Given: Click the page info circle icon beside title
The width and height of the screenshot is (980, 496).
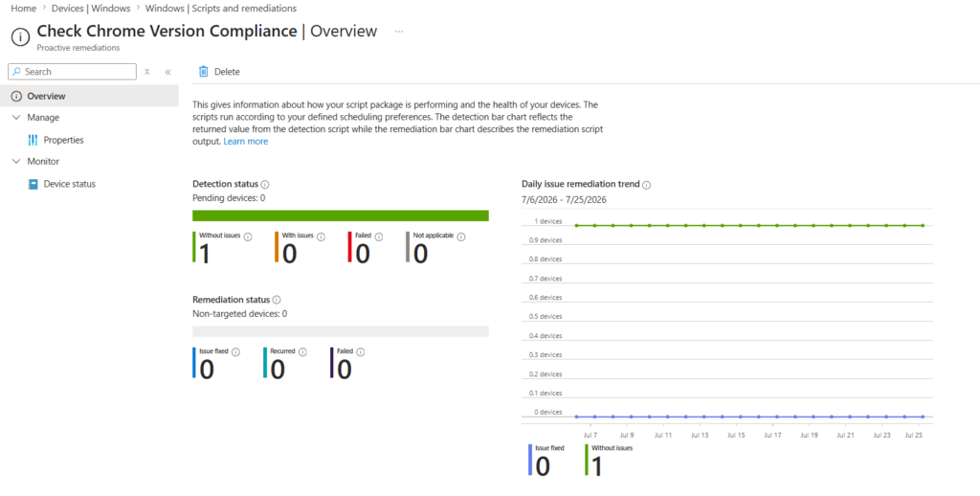Looking at the screenshot, I should (x=20, y=36).
